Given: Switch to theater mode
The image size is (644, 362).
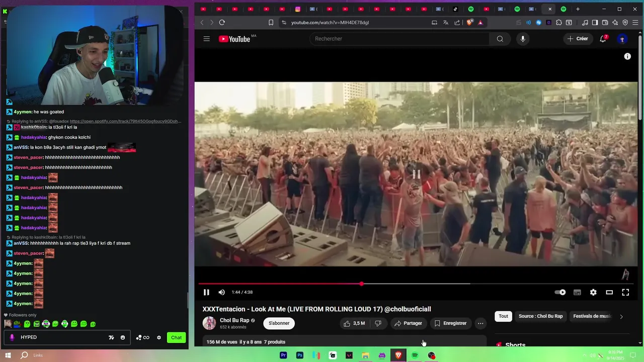Looking at the screenshot, I should coord(609,292).
